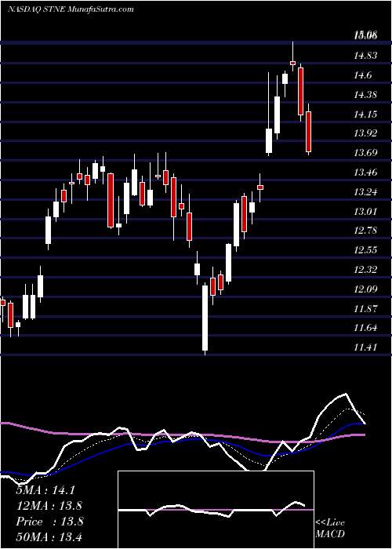Click inside the Live MACD inset chart
This screenshot has width=392, height=549.
point(216,510)
